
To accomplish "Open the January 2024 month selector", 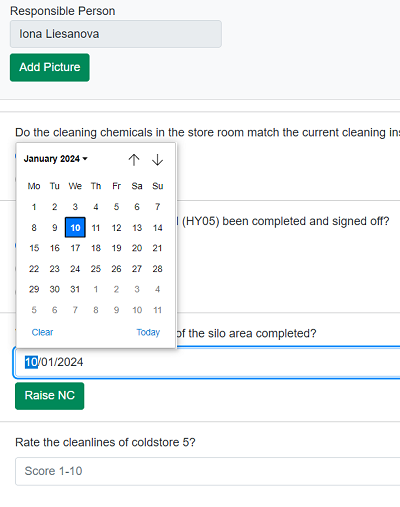I will [x=56, y=159].
